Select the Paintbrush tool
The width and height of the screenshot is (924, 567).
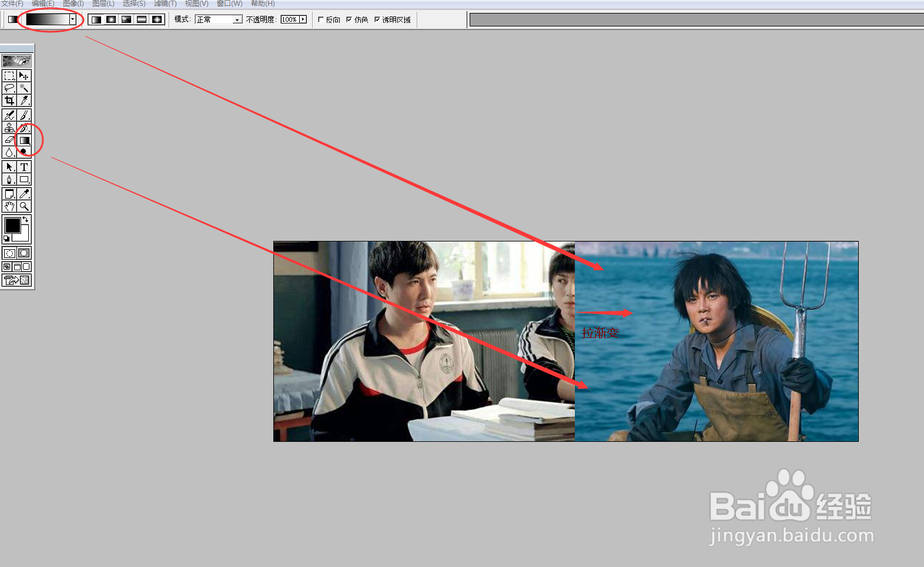click(24, 115)
